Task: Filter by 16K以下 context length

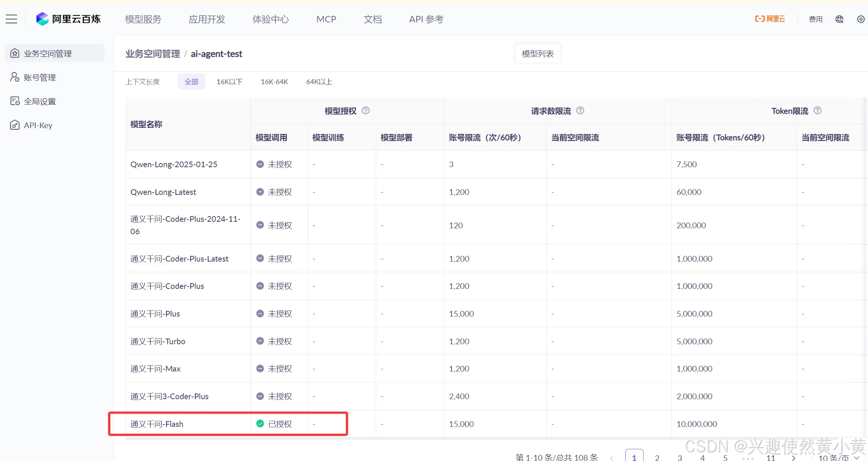Action: [x=229, y=82]
